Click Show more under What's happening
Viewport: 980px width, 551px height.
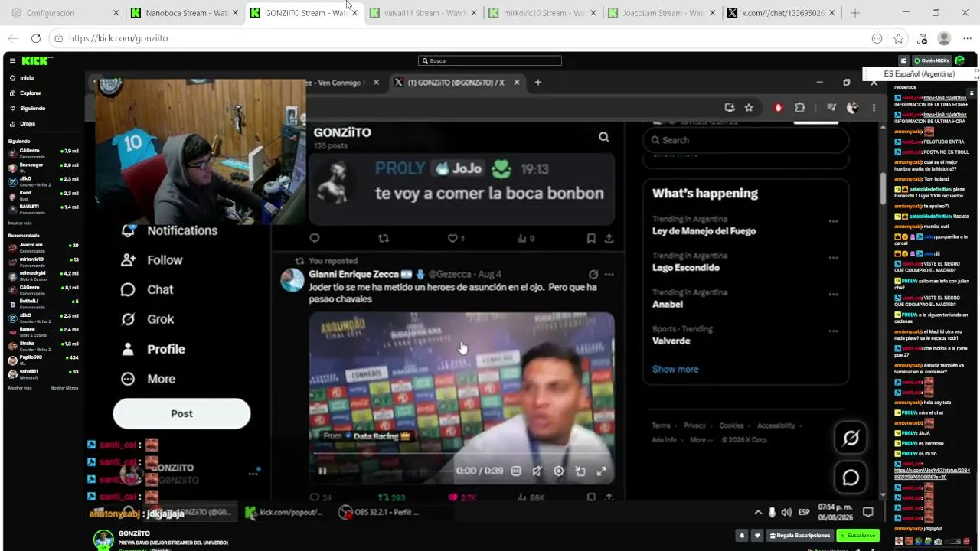click(x=675, y=369)
